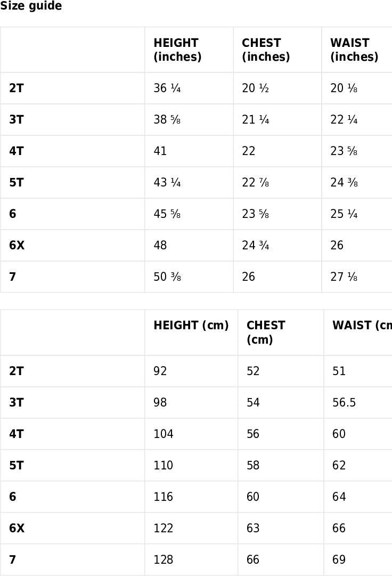This screenshot has width=392, height=576.
Task: Click the HEIGHT (inches) column header
Action: pyautogui.click(x=177, y=50)
